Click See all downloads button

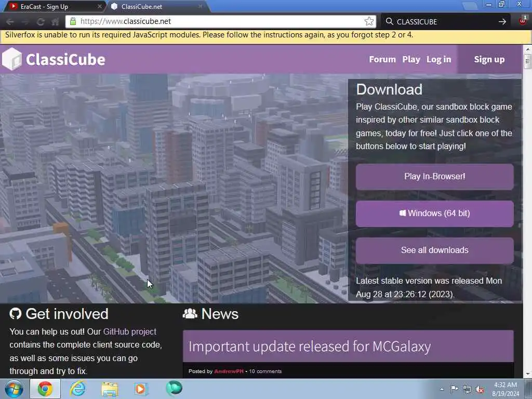[435, 250]
